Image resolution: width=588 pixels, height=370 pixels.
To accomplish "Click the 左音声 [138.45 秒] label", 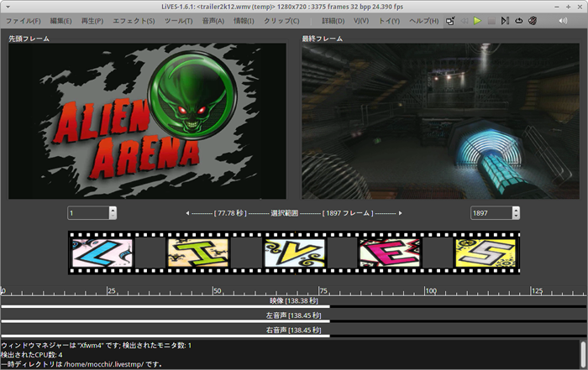I will pyautogui.click(x=294, y=315).
